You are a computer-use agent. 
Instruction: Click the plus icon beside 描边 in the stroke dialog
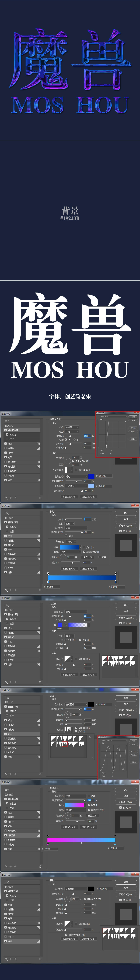[38, 536]
